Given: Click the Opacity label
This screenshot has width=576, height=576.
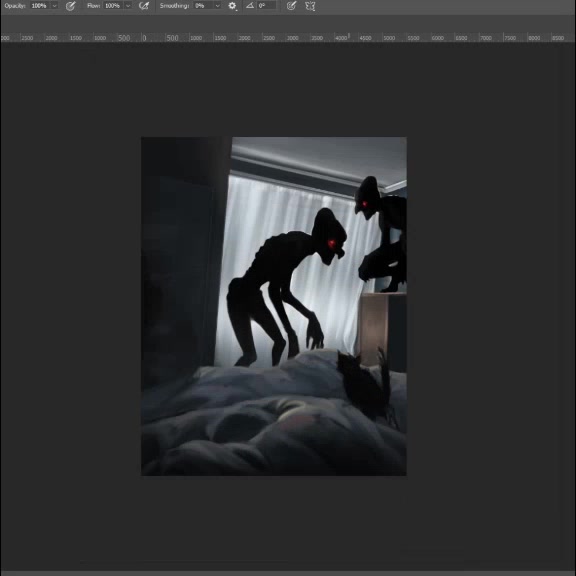Looking at the screenshot, I should (15, 6).
